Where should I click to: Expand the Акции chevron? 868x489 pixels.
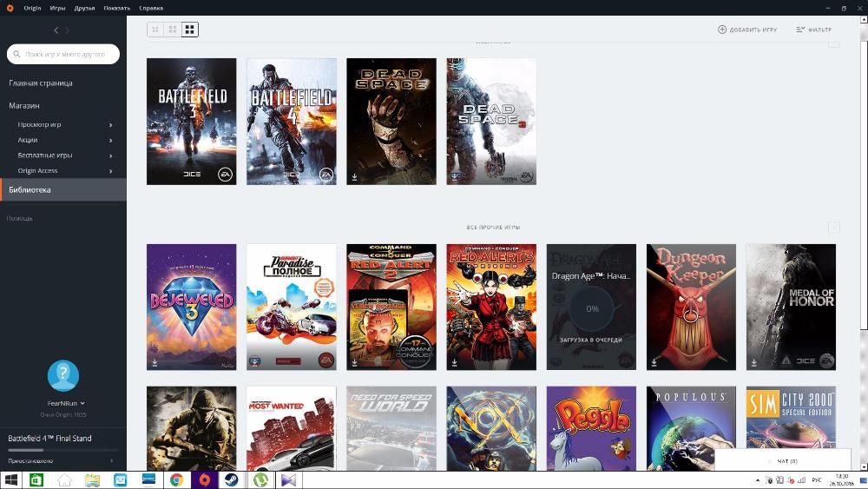(111, 141)
